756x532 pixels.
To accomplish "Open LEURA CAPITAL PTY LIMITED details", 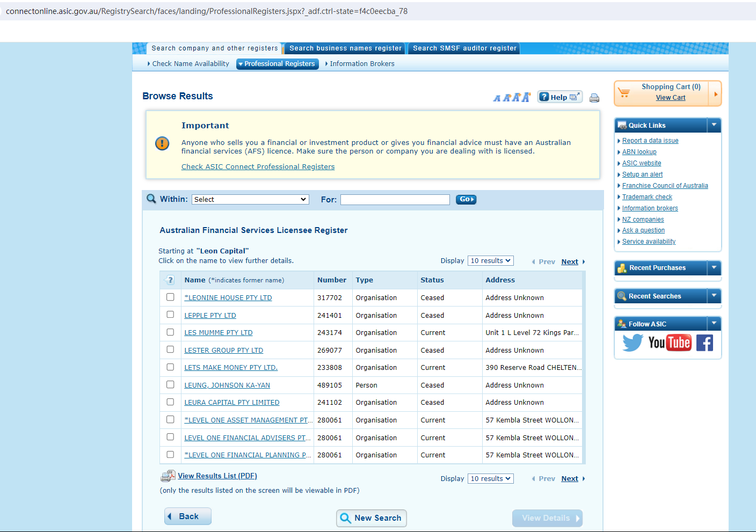I will 232,403.
